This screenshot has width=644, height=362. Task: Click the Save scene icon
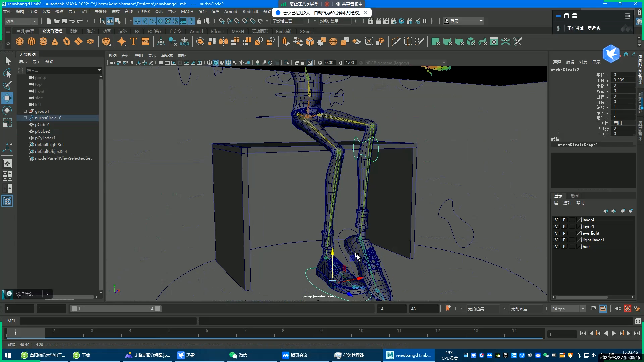(x=64, y=21)
